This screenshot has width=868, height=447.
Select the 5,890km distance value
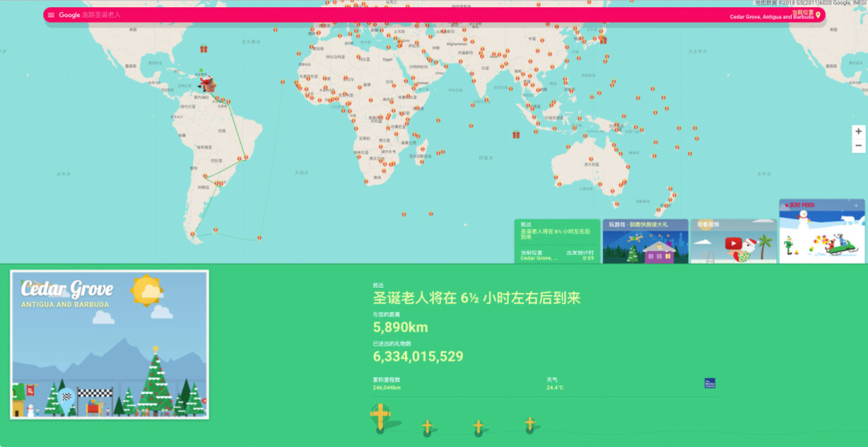(x=400, y=327)
